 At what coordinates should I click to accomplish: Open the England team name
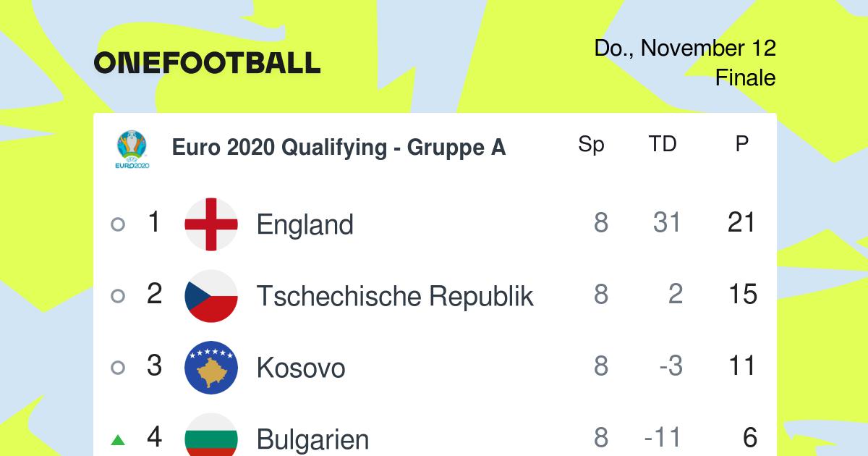(x=305, y=225)
